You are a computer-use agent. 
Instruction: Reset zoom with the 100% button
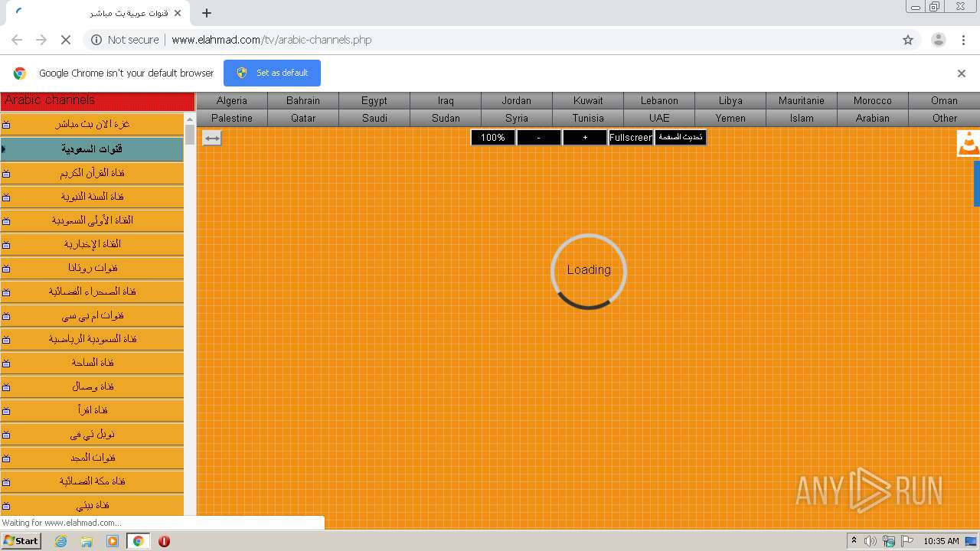pos(493,138)
